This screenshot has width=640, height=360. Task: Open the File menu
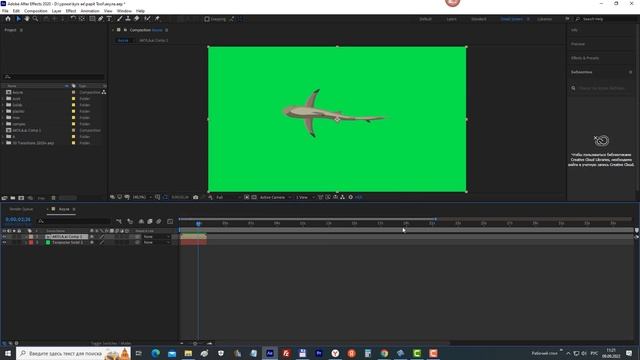click(x=5, y=11)
